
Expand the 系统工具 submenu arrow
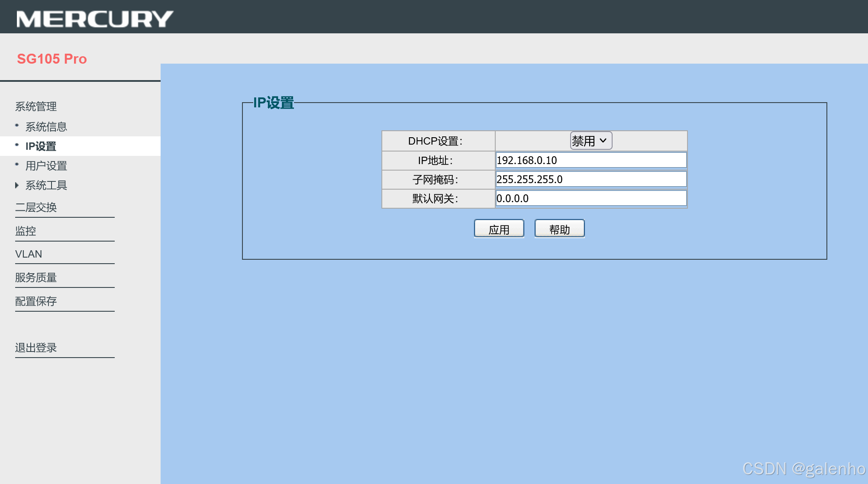click(x=17, y=185)
